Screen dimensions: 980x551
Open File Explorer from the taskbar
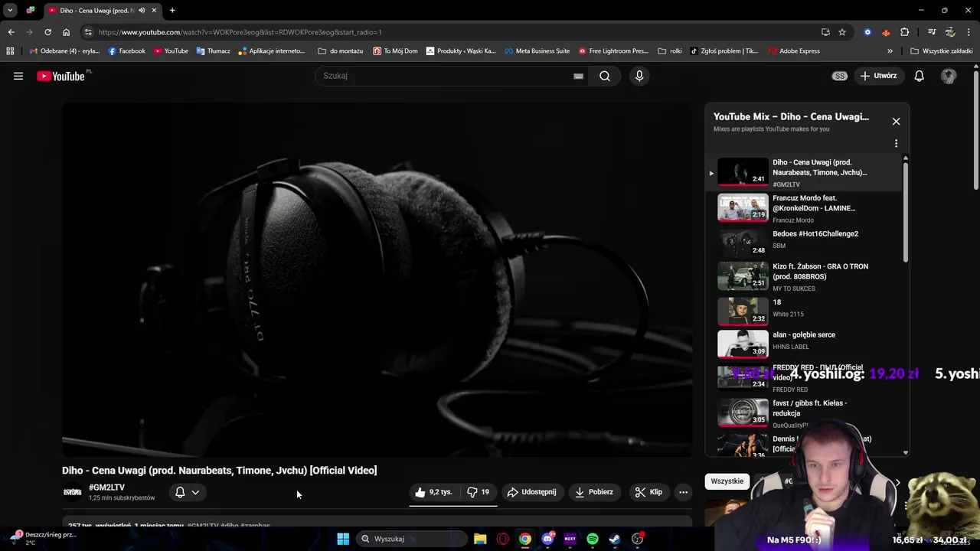coord(480,539)
